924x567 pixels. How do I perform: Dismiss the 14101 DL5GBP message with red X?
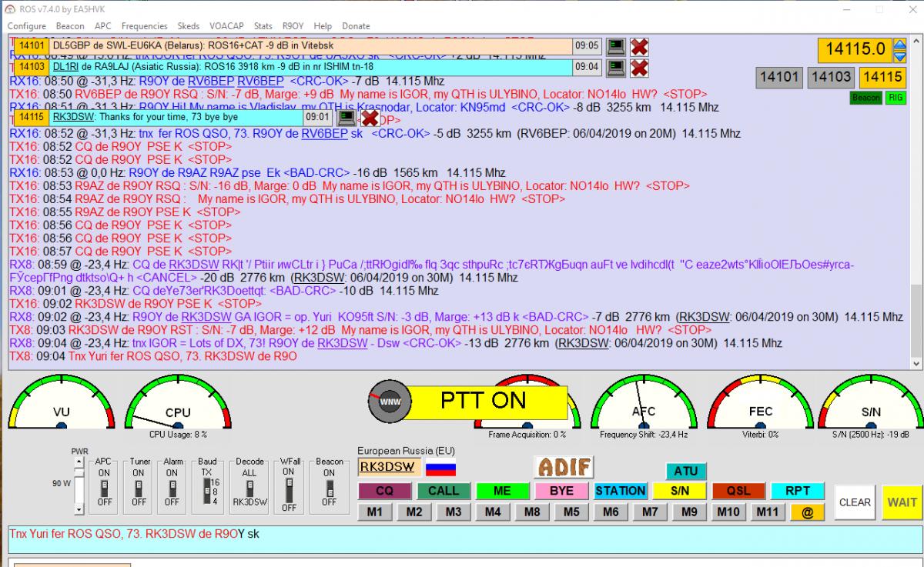[x=639, y=46]
